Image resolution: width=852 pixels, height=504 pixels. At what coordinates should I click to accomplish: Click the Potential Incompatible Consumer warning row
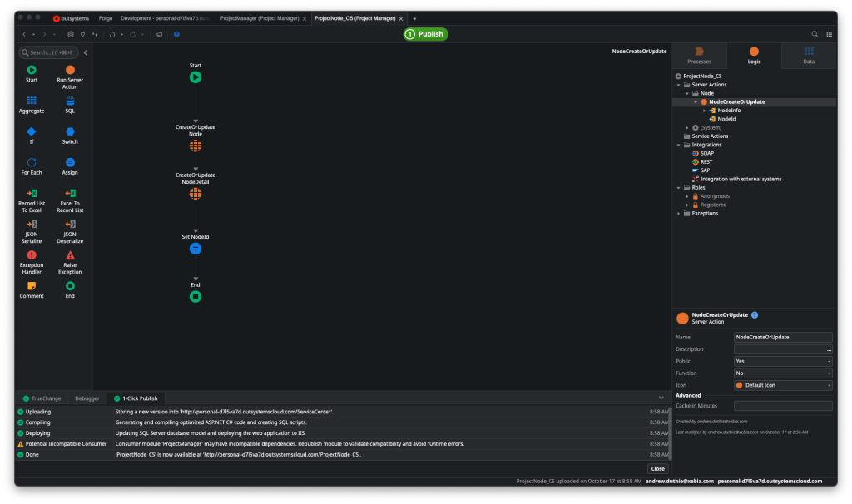coord(342,444)
